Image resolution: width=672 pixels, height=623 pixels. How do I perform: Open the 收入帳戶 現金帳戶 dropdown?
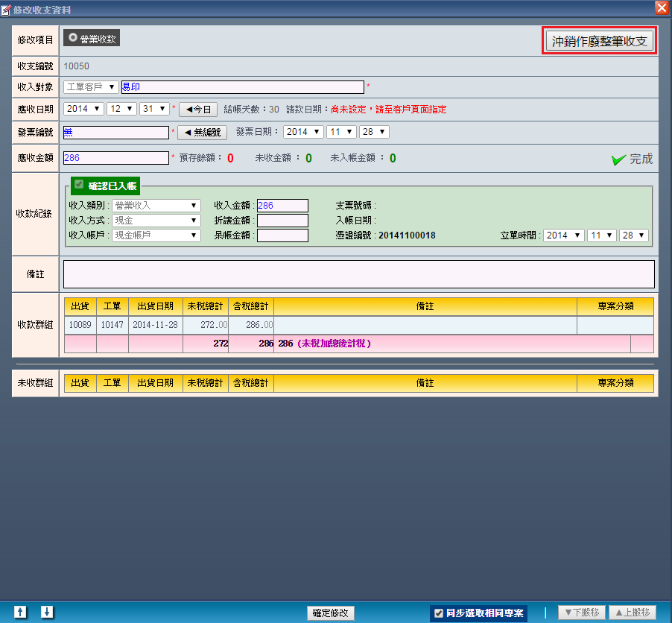(x=156, y=235)
